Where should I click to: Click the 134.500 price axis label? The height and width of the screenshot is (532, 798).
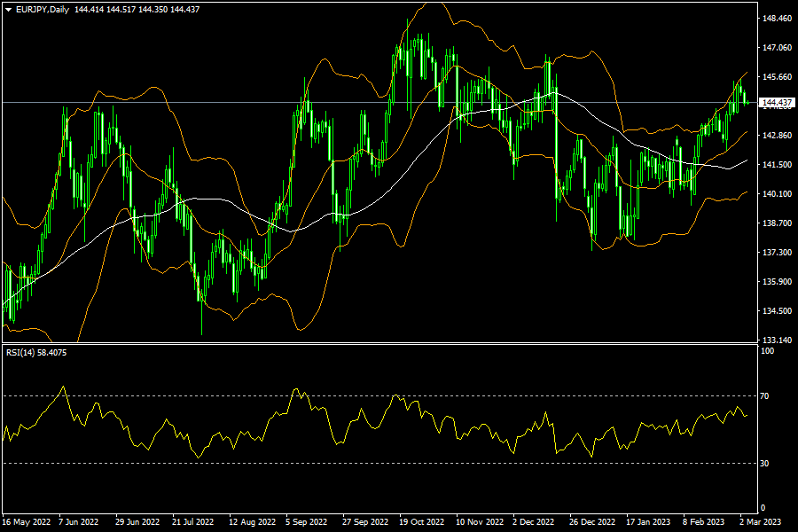click(777, 311)
